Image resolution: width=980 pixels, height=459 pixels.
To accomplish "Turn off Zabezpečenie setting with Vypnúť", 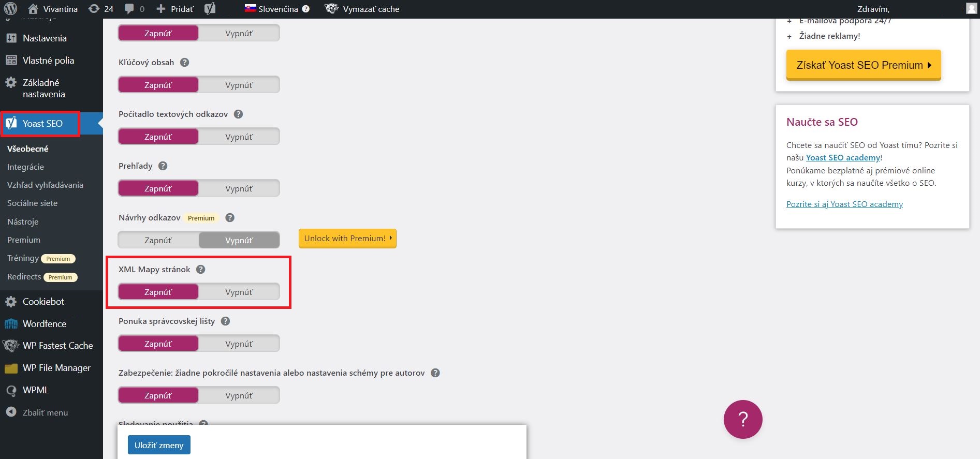I will point(239,395).
